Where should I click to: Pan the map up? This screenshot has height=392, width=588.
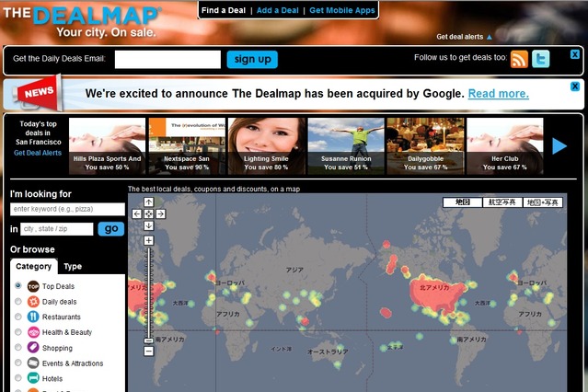(x=149, y=202)
